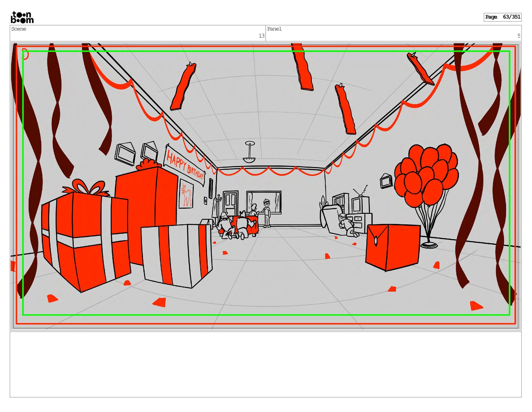Click the red letter D camera marker

coord(25,54)
